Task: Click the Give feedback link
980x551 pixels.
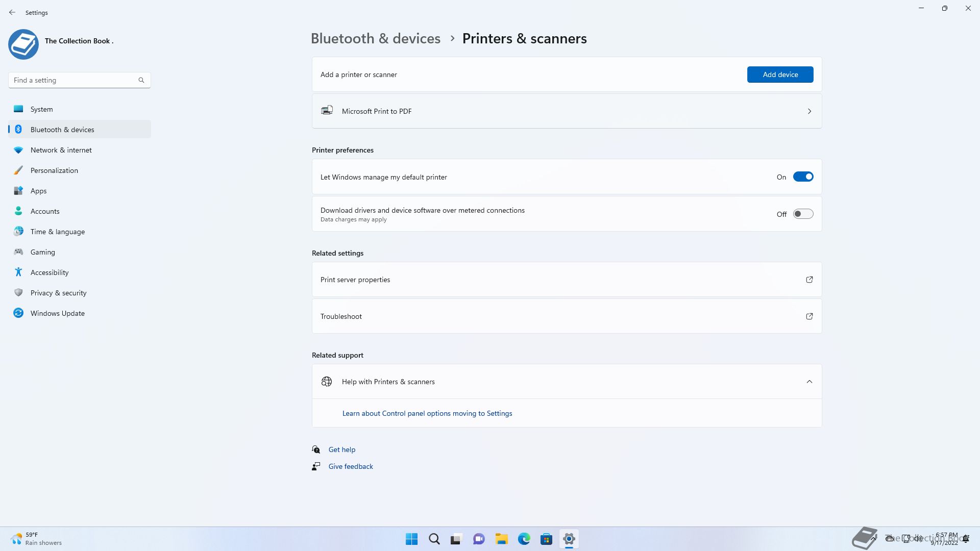Action: (351, 466)
